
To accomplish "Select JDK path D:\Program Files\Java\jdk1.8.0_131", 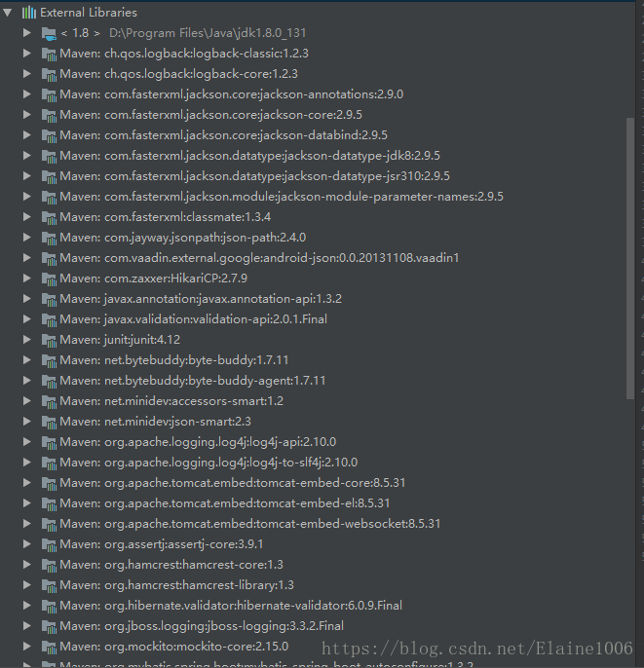I will click(x=208, y=33).
